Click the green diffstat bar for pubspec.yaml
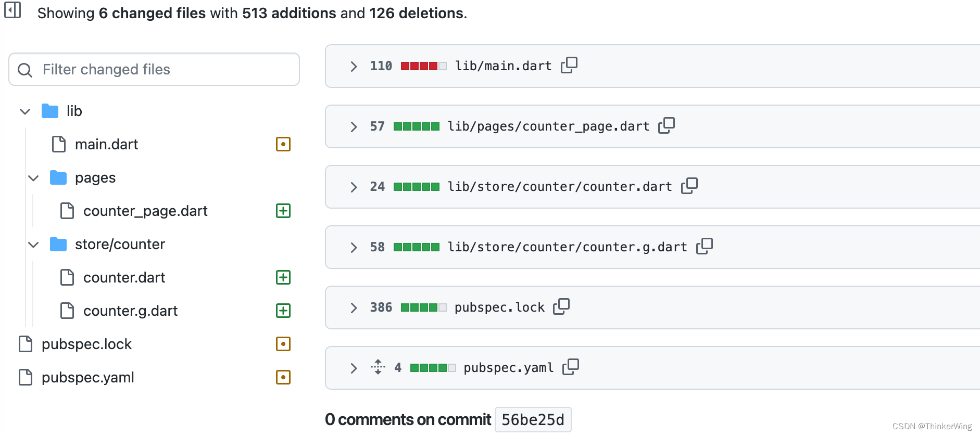The height and width of the screenshot is (436, 980). pyautogui.click(x=433, y=368)
